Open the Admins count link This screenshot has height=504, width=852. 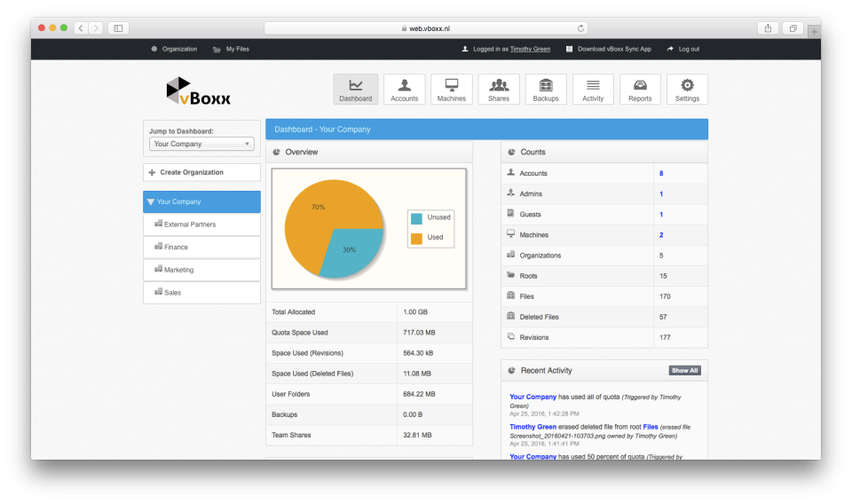661,194
